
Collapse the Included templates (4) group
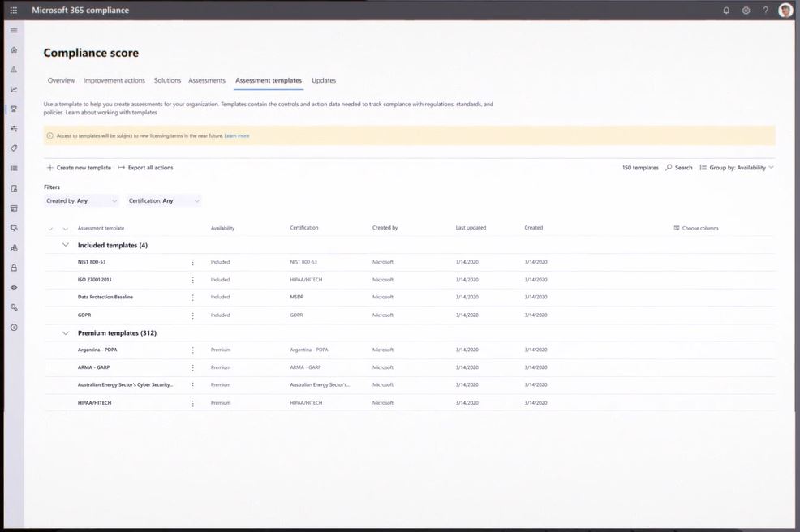tap(65, 244)
